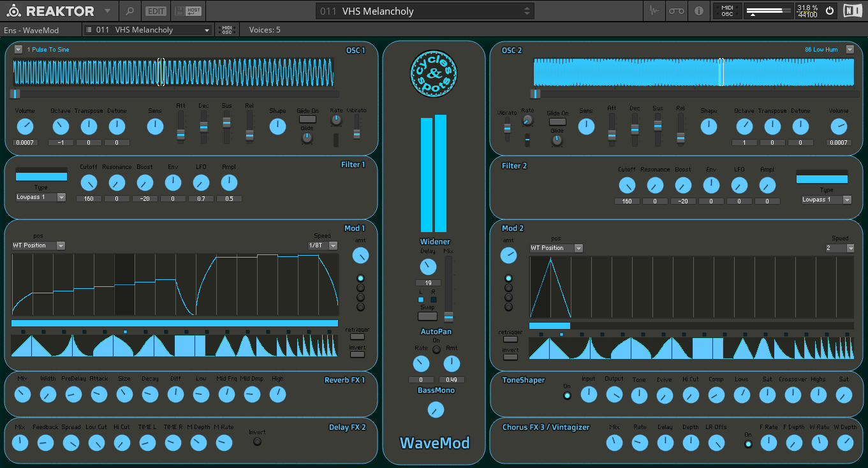Click the Reverb FX 1 Decay knob

(150, 395)
